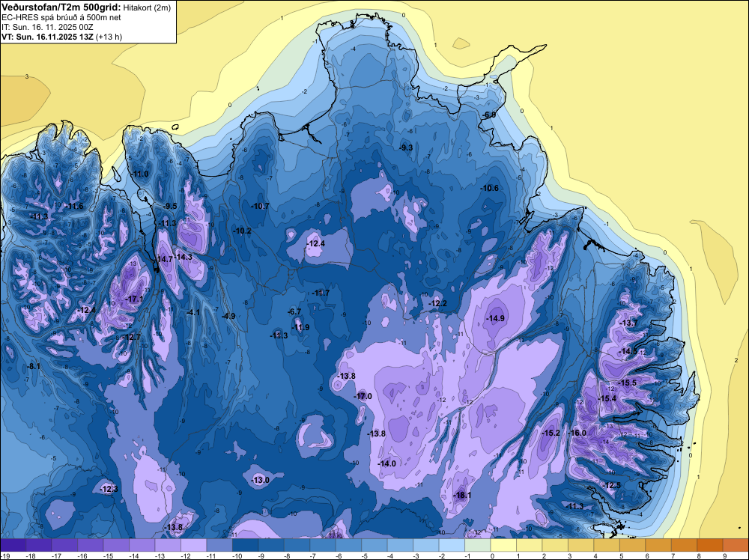This screenshot has width=749, height=560.
Task: Click the -14.9 temperature value
Action: click(x=495, y=318)
